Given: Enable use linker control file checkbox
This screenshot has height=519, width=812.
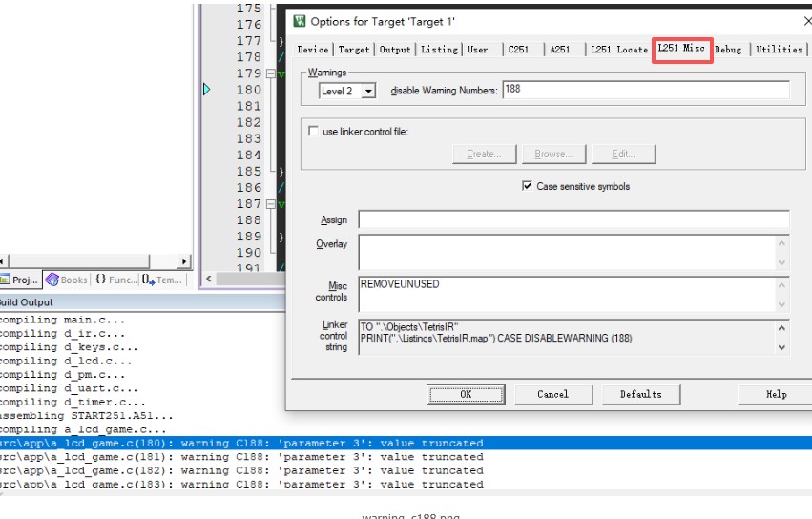Looking at the screenshot, I should click(313, 132).
